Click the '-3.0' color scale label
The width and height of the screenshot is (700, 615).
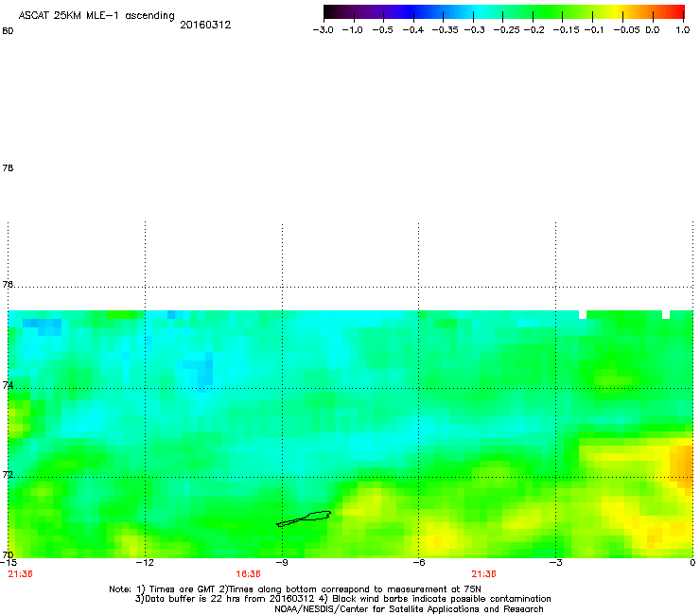tap(324, 30)
